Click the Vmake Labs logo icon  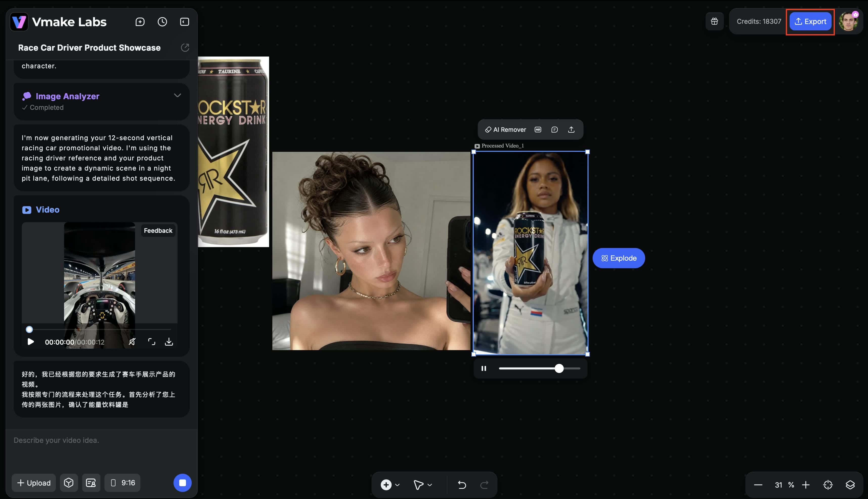19,22
